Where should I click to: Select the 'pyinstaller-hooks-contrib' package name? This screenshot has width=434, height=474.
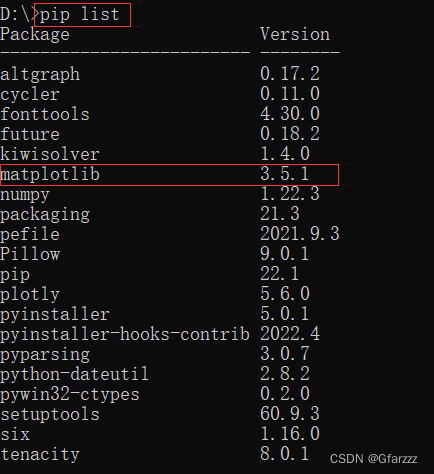click(x=125, y=335)
